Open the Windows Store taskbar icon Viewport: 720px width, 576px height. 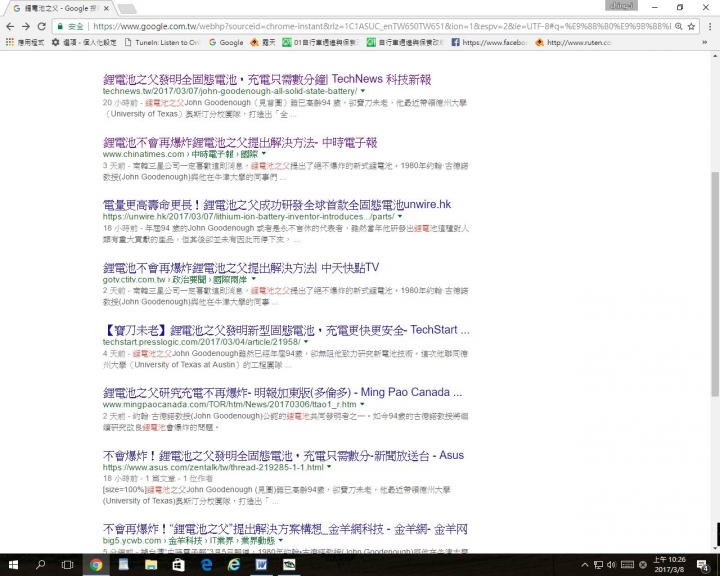(178, 565)
